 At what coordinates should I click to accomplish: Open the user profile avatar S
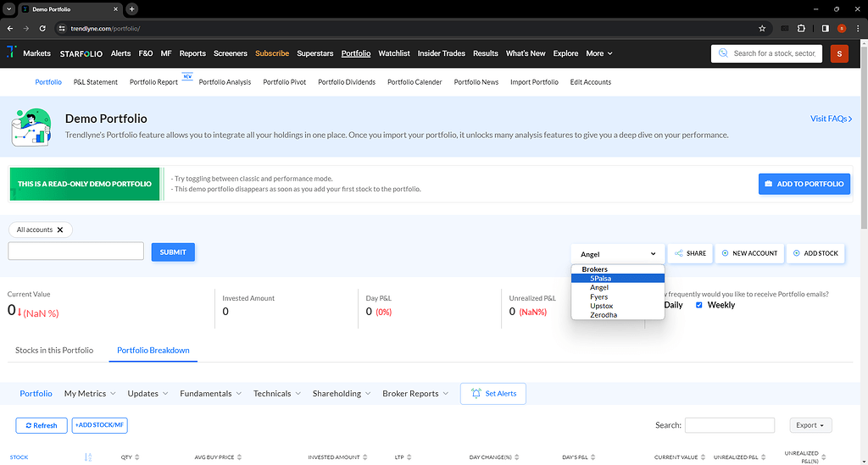[x=839, y=53]
